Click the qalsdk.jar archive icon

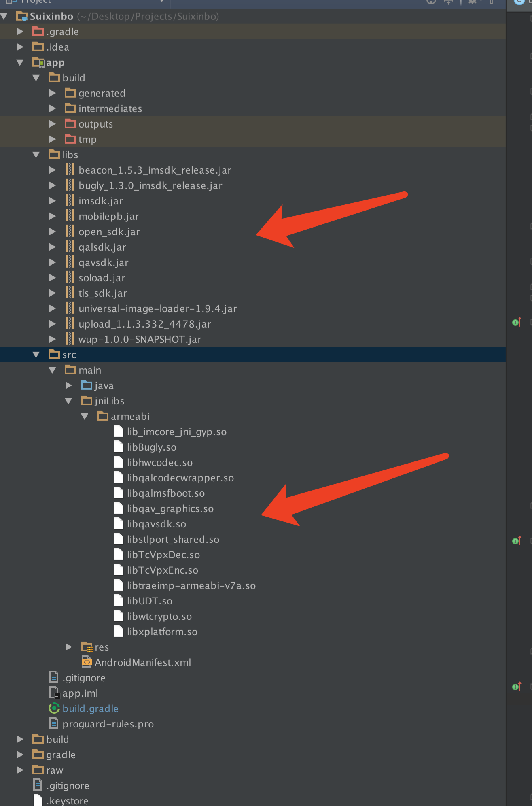point(70,247)
